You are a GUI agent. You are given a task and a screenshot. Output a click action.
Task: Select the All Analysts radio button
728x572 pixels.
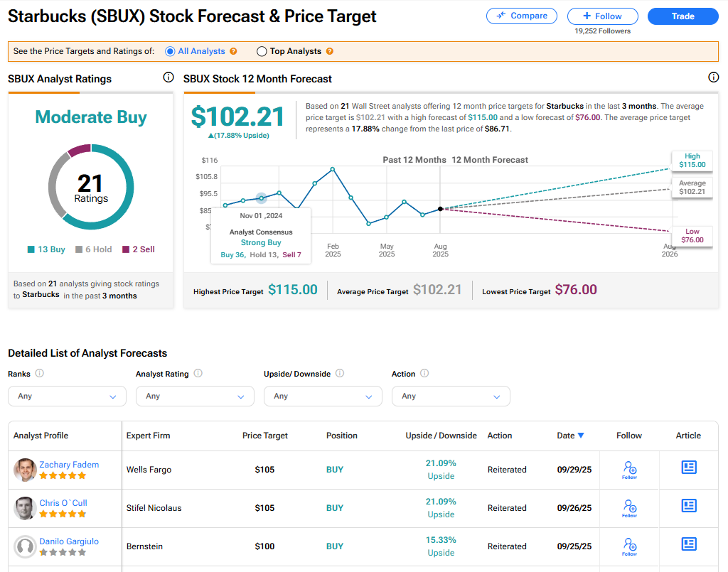pos(170,51)
